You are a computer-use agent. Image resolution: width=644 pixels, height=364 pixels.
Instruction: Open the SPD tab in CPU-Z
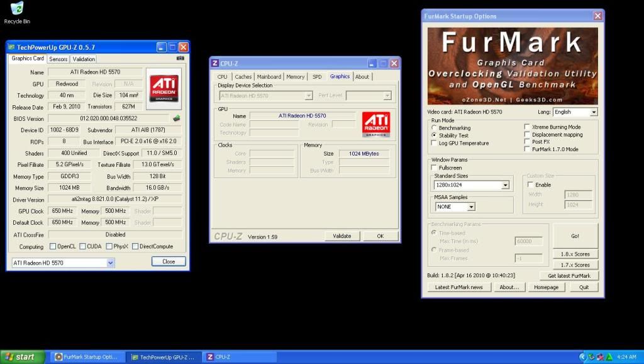[x=317, y=76]
